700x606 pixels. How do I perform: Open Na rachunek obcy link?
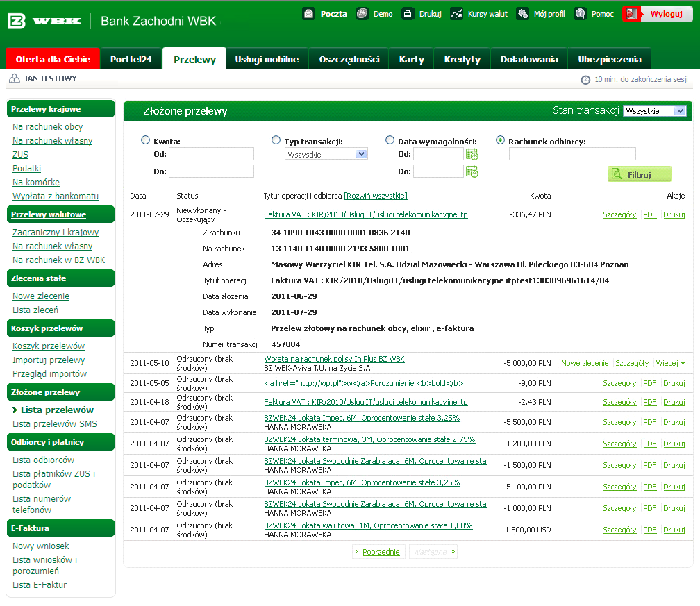click(x=48, y=127)
